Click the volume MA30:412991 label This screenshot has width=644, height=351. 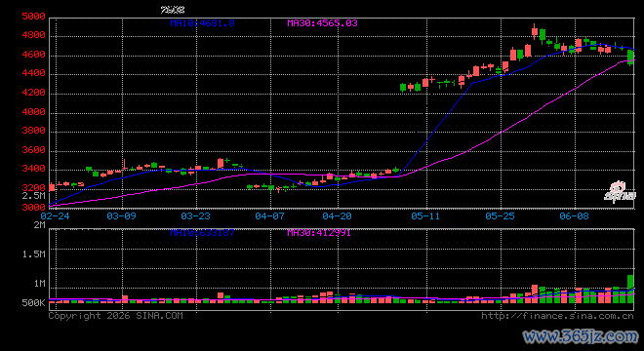pyautogui.click(x=319, y=233)
